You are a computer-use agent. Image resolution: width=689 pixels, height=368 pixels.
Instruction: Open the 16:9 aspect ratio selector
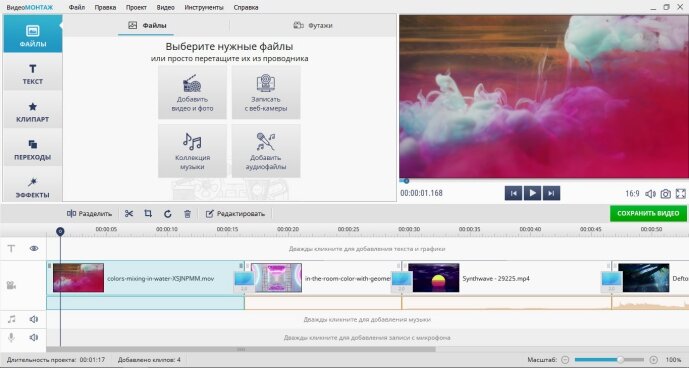(632, 193)
